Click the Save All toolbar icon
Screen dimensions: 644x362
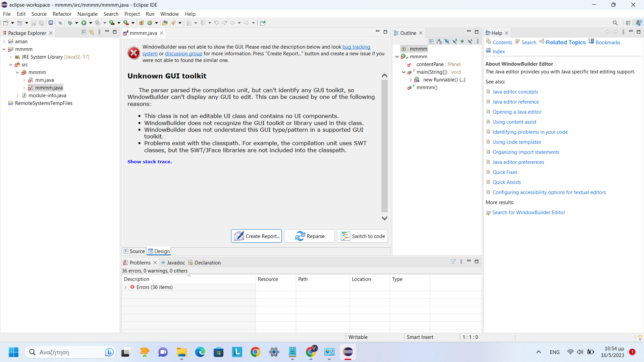coord(41,23)
